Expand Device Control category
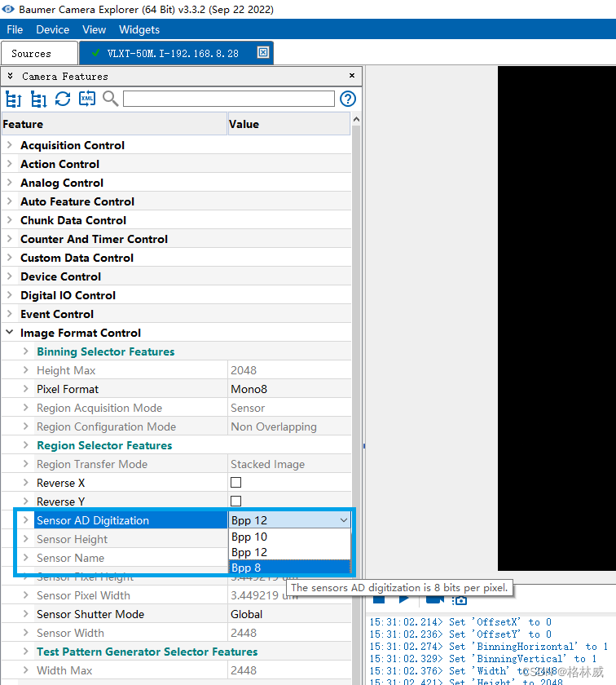 pos(10,276)
